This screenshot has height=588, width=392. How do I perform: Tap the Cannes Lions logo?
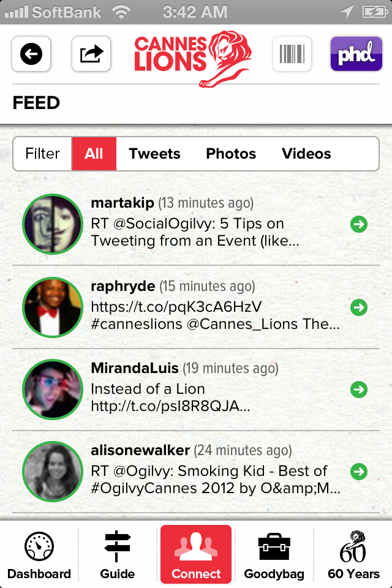pos(192,59)
